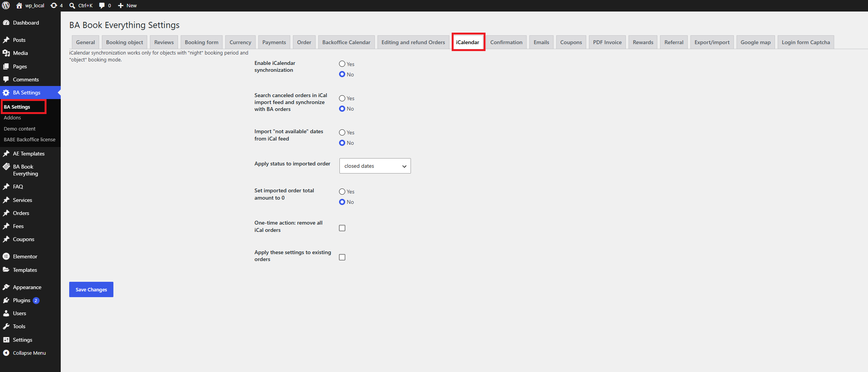
Task: Switch to the Currency tab
Action: click(x=240, y=42)
